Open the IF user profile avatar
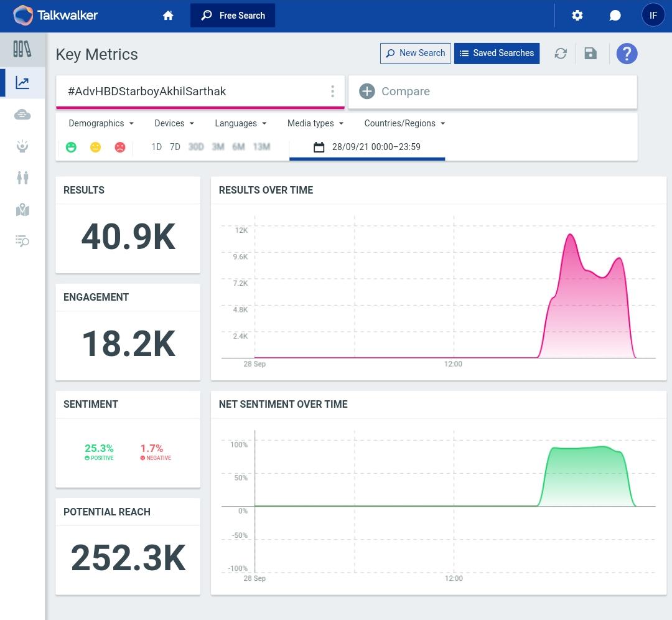The height and width of the screenshot is (620, 672). point(653,16)
